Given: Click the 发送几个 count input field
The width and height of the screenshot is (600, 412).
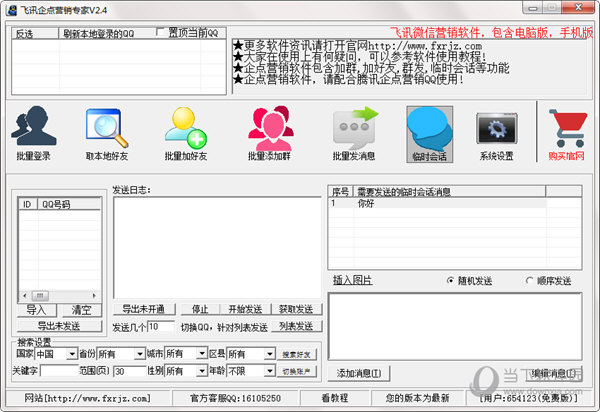Looking at the screenshot, I should [x=161, y=327].
